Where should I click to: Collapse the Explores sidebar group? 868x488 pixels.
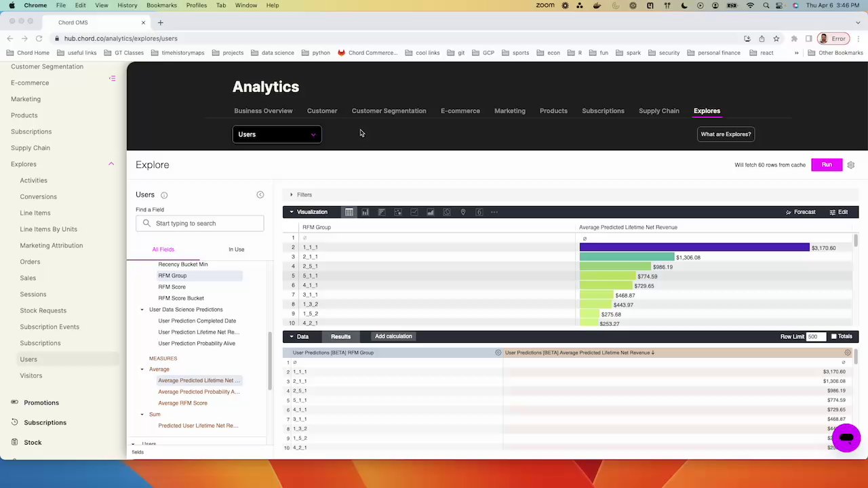pyautogui.click(x=111, y=164)
